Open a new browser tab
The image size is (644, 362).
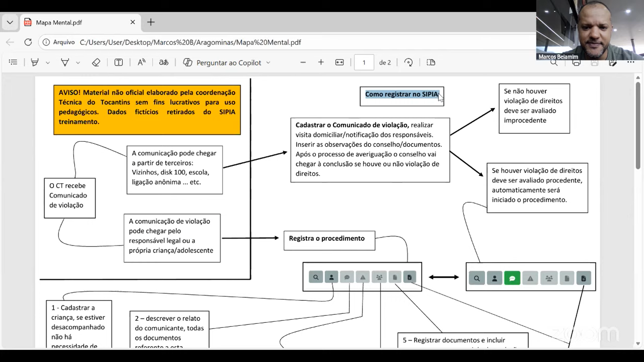pyautogui.click(x=151, y=22)
